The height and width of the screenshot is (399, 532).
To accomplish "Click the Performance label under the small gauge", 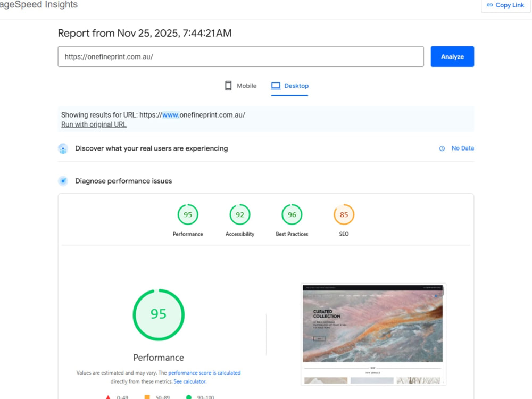I will pyautogui.click(x=188, y=234).
